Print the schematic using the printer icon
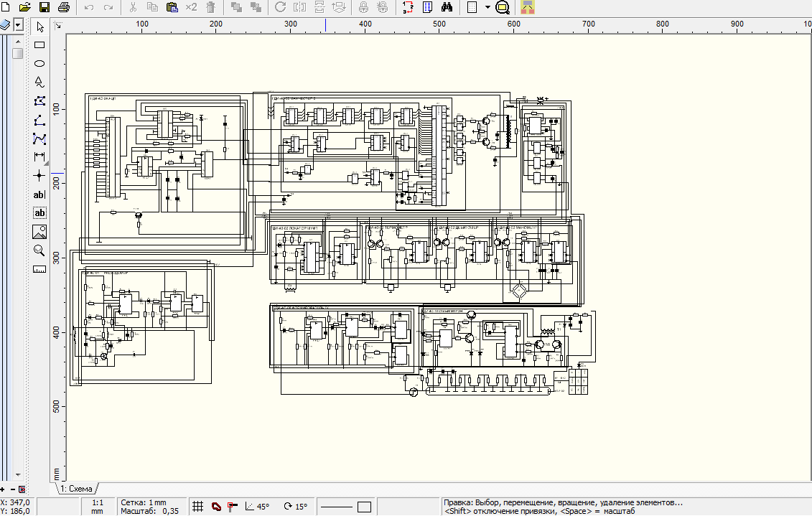The width and height of the screenshot is (812, 516). coord(64,6)
